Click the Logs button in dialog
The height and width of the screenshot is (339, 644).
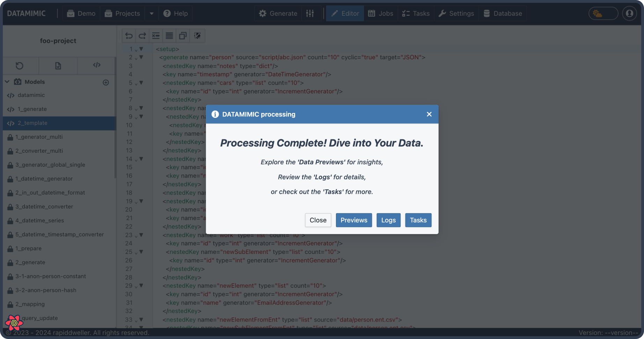tap(388, 220)
